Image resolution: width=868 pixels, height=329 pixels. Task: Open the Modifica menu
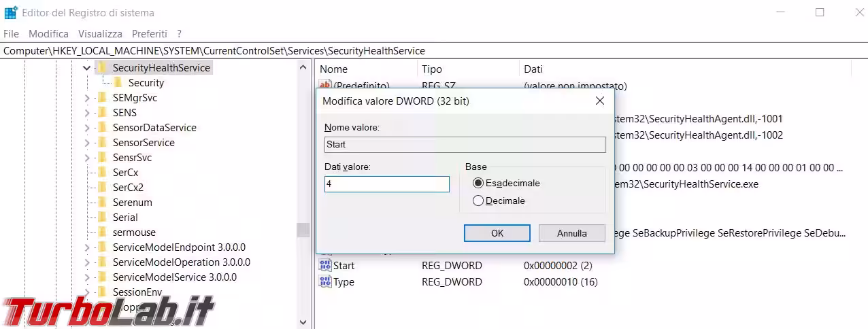click(48, 33)
